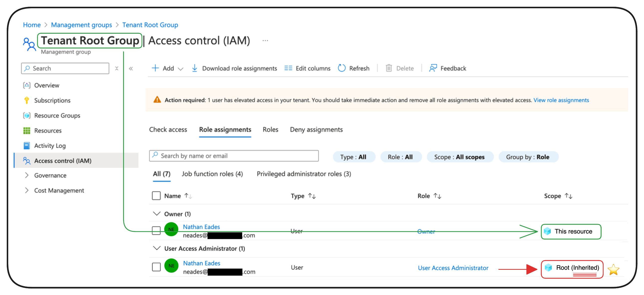Screen dimensions: 644x295
Task: Expand the Add dropdown
Action: pos(181,68)
